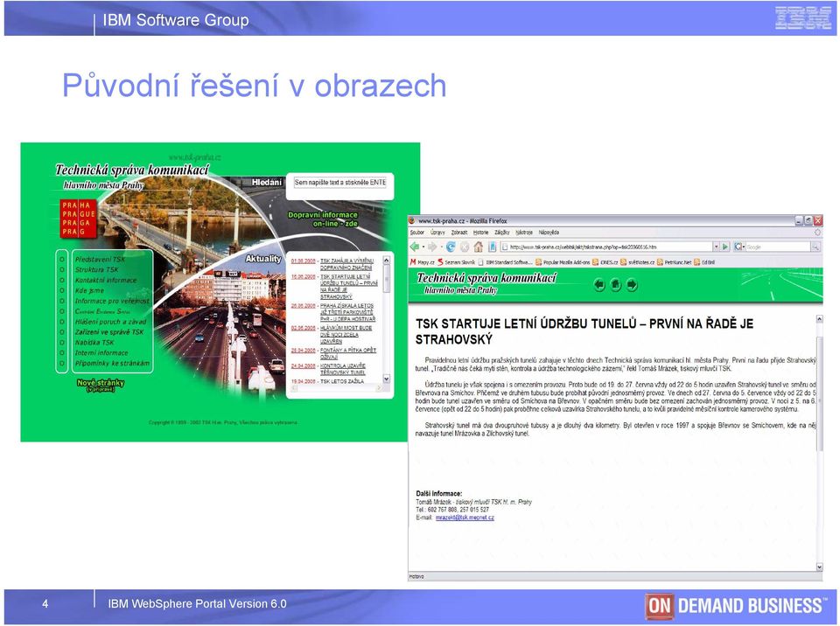840x626 pixels.
Task: Click the Google search engine icon
Action: (x=738, y=247)
